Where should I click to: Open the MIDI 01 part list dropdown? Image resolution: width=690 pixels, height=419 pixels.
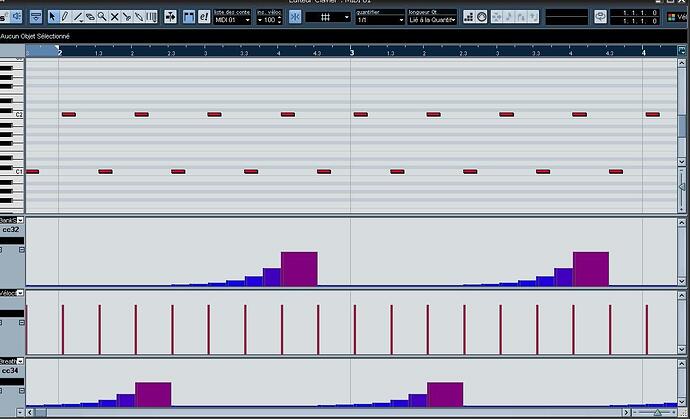[232, 20]
